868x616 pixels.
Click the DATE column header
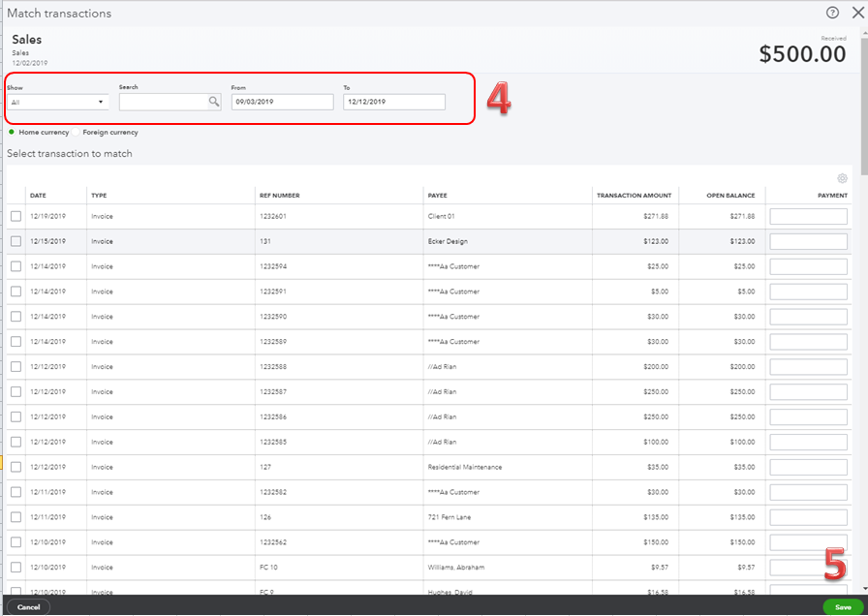(38, 196)
